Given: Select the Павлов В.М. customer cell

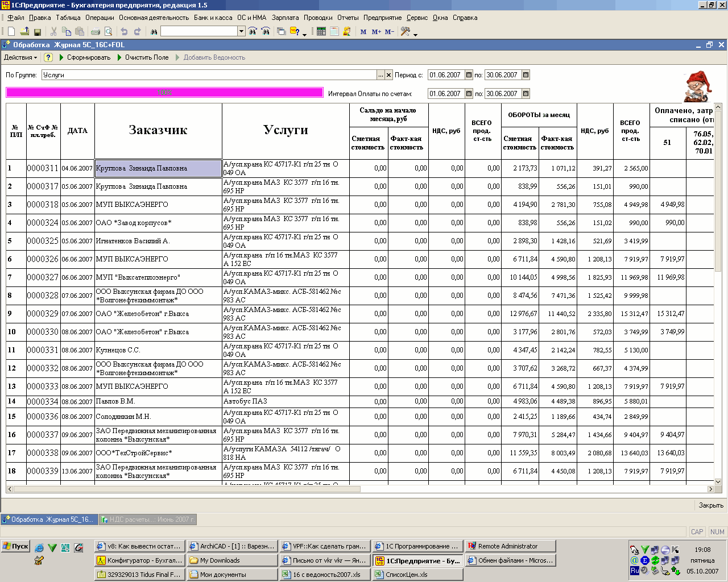Looking at the screenshot, I should 158,401.
